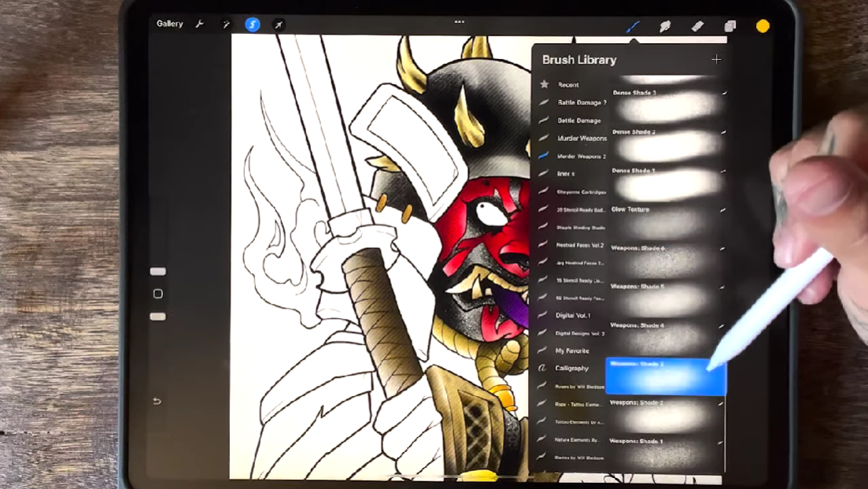Click the brush size slider handle
This screenshot has height=489, width=868.
(x=158, y=272)
